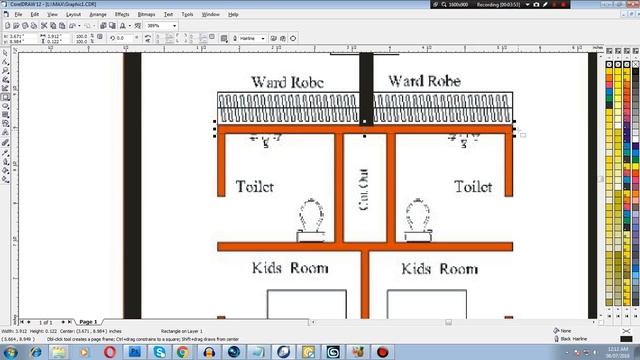Select the Zoom tool in toolbox
The height and width of the screenshot is (360, 640).
(5, 71)
